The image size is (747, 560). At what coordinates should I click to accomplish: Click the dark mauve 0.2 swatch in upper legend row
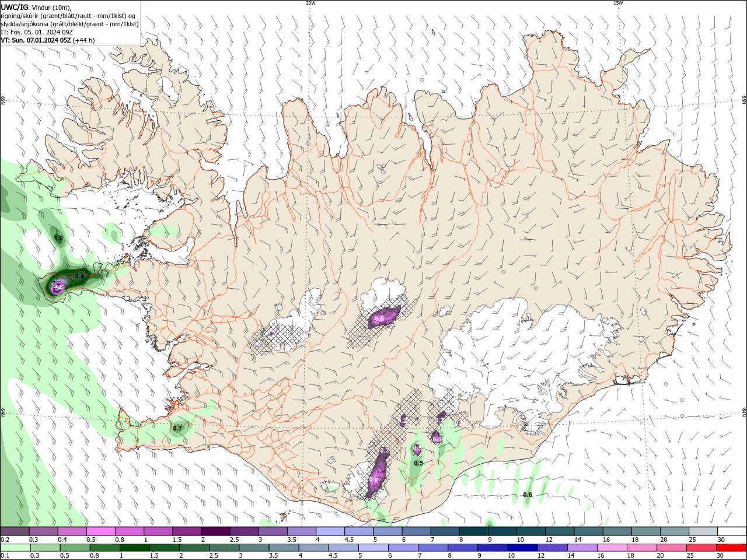tap(15, 531)
